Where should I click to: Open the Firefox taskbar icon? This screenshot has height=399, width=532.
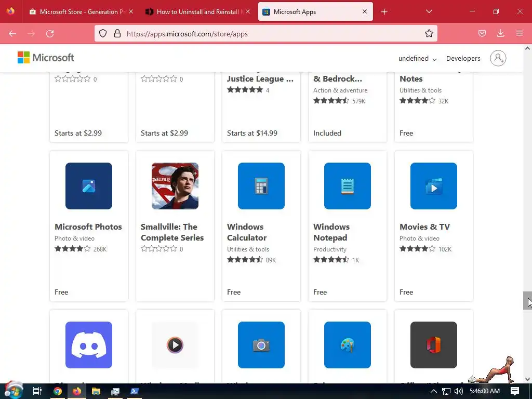(77, 391)
